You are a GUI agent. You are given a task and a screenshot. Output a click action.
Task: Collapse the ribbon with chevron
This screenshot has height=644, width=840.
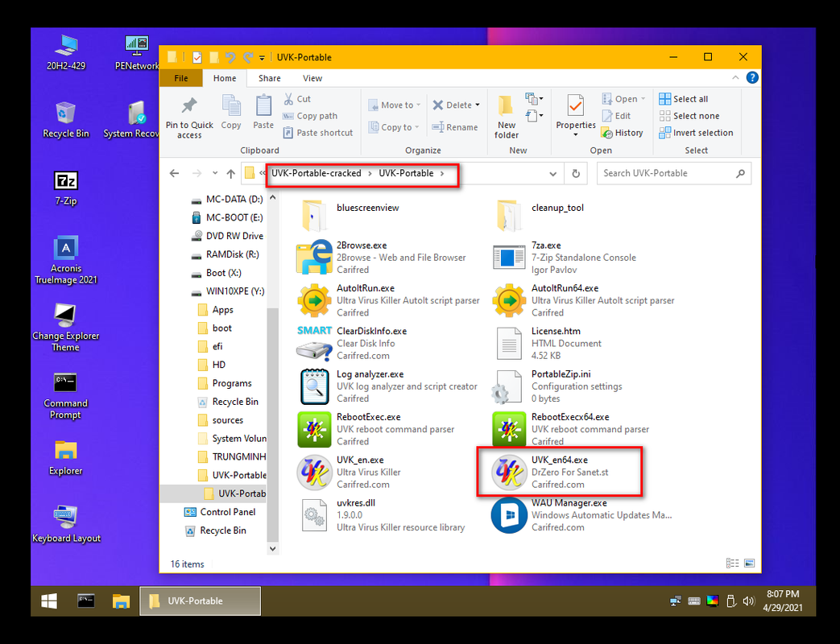735,77
